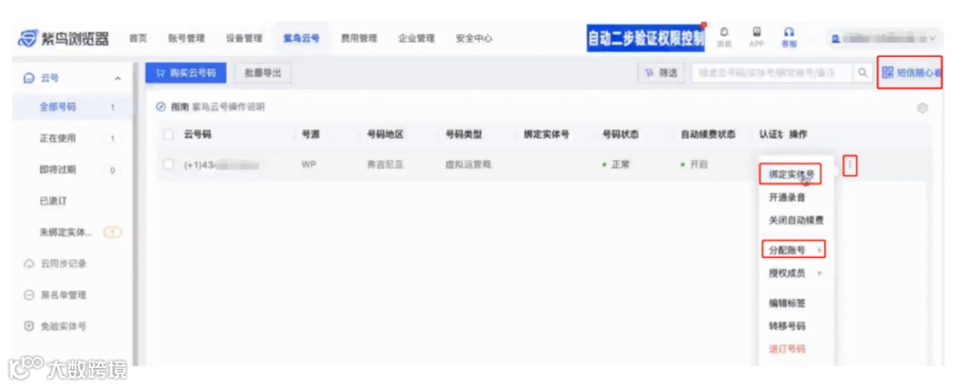The image size is (980, 387).
Task: Open 安全中心 tab
Action: point(474,38)
